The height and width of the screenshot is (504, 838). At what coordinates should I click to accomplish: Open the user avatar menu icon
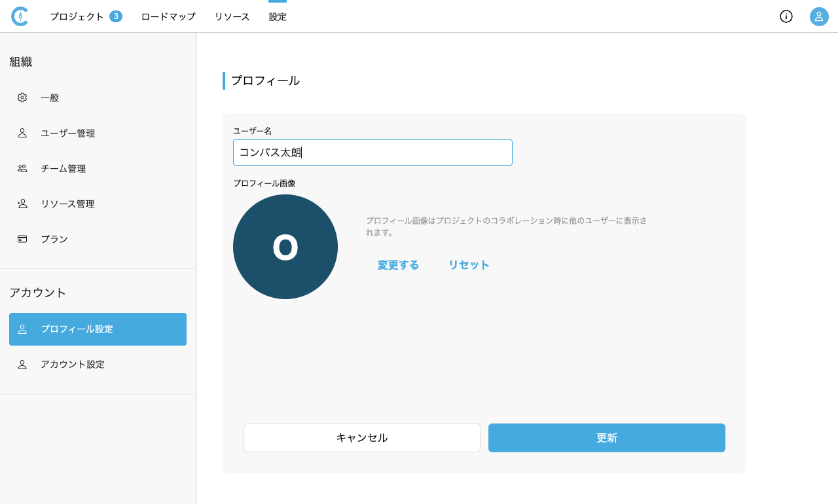(x=819, y=16)
